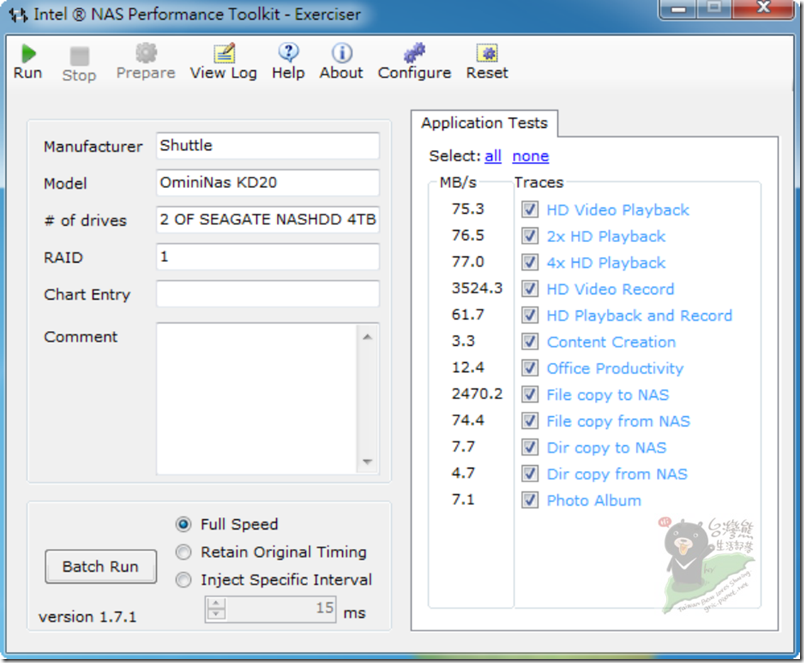
Task: Toggle File copy from NAS checkbox
Action: tap(530, 420)
